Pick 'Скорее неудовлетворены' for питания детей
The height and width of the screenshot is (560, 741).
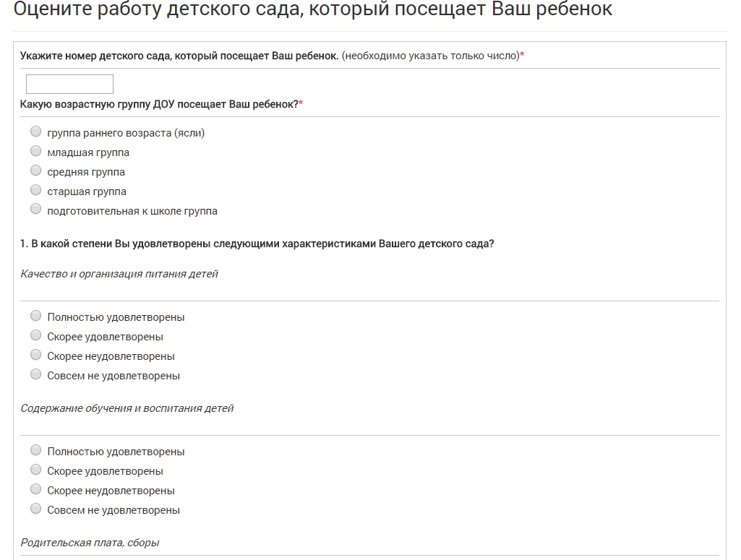coord(36,355)
